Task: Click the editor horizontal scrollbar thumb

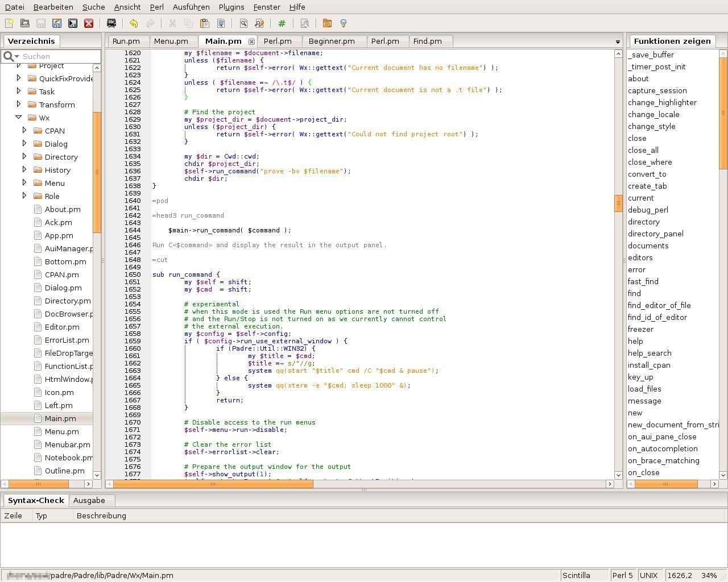Action: coord(213,484)
